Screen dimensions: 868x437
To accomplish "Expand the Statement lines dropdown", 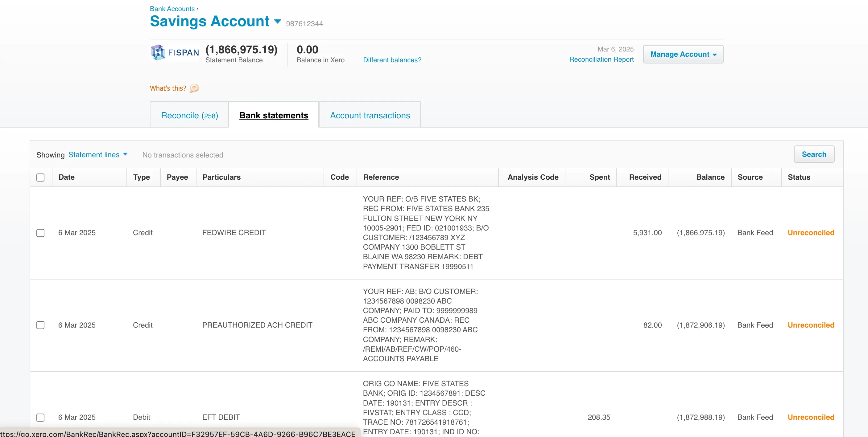I will coord(98,154).
